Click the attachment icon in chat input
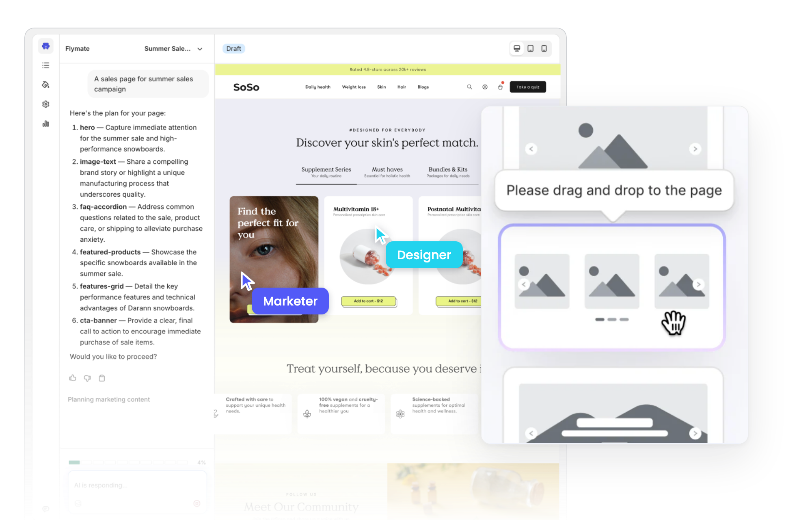 [78, 503]
